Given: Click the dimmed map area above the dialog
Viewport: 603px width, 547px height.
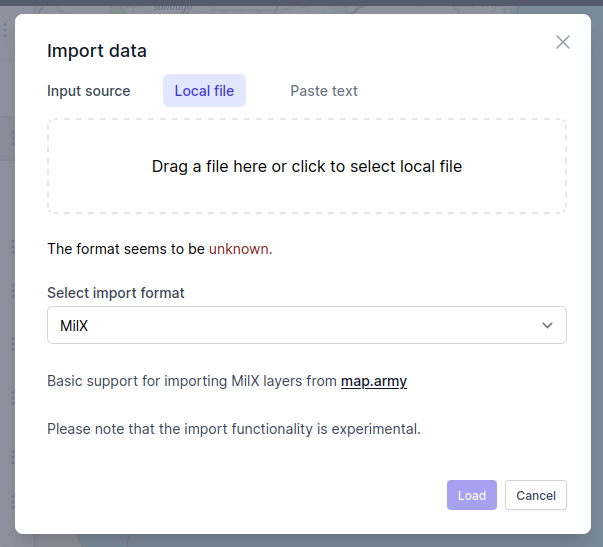Looking at the screenshot, I should tap(300, 6).
